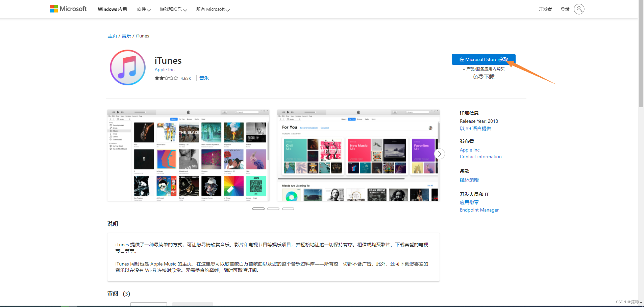This screenshot has width=644, height=307.
Task: Open Windows 应用 menu item
Action: click(112, 9)
